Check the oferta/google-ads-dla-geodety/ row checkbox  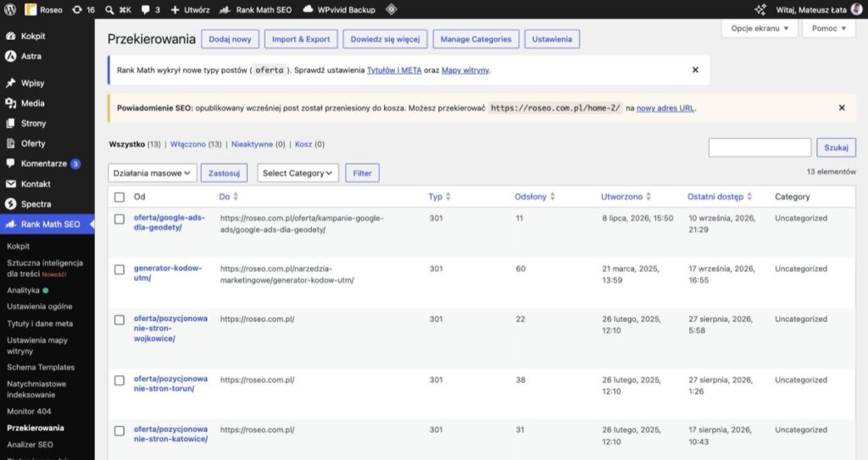tap(120, 219)
